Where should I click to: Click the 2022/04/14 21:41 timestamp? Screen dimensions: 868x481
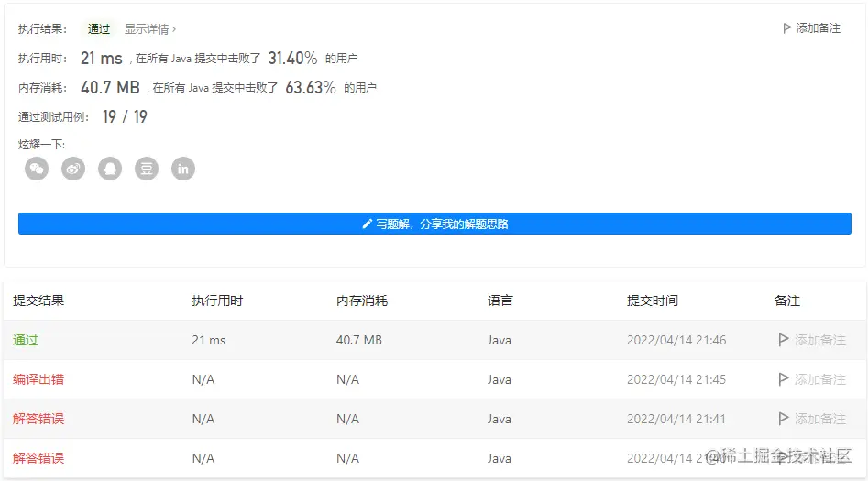tap(676, 419)
